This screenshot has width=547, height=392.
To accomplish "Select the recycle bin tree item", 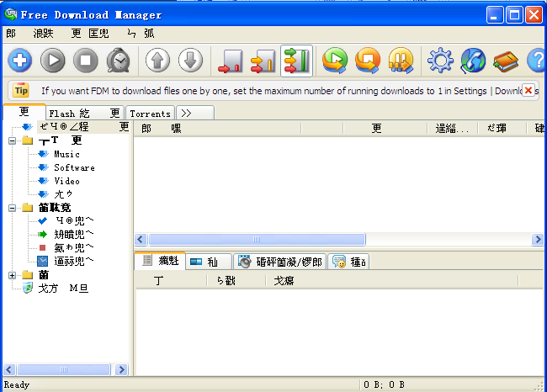I will [63, 289].
